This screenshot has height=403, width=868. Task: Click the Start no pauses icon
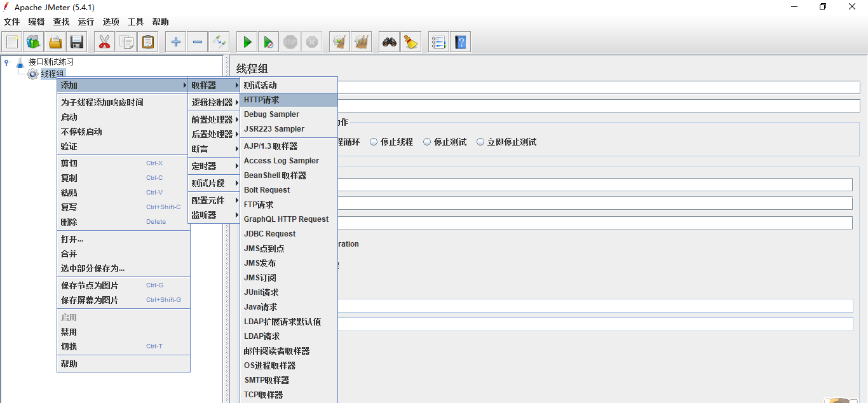click(269, 42)
